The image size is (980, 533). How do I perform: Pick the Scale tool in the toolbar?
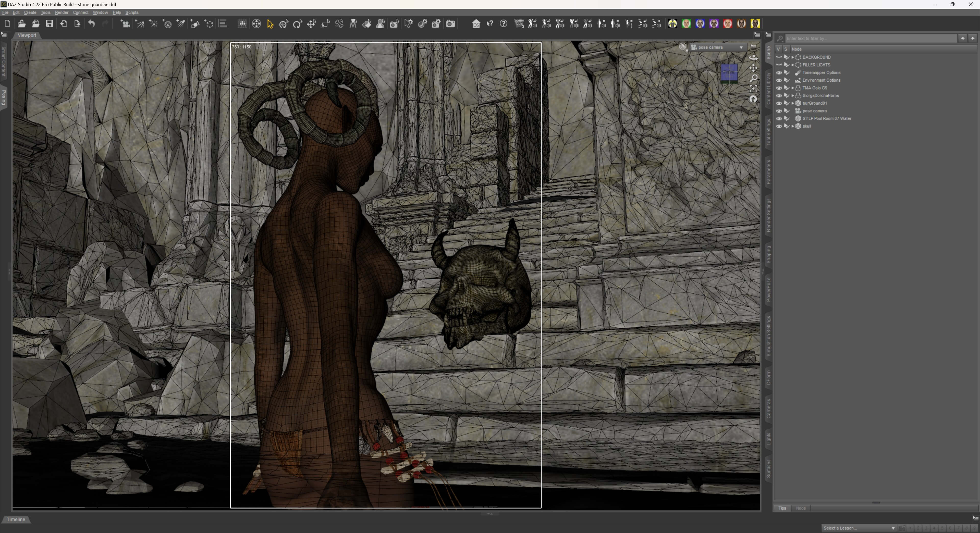(325, 24)
